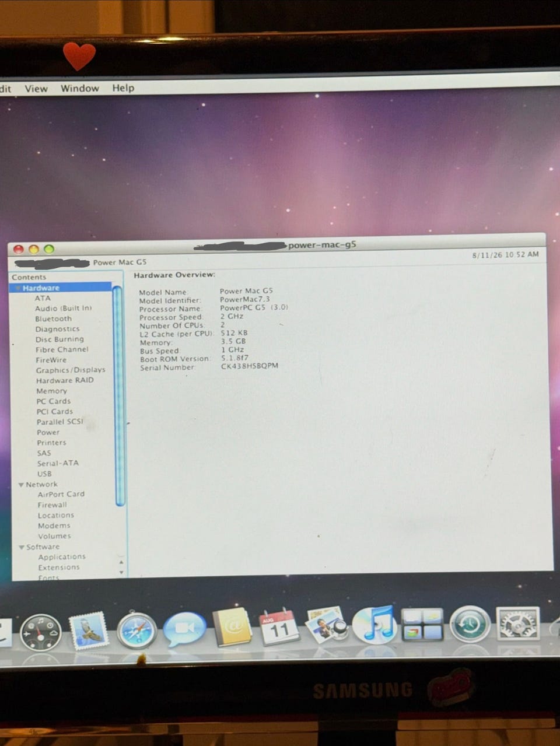Image resolution: width=560 pixels, height=746 pixels.
Task: Click the Hardware Overview heading
Action: coord(174,275)
